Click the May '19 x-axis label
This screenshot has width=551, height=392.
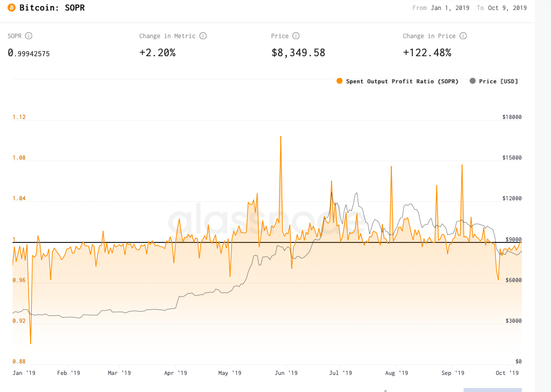[230, 373]
